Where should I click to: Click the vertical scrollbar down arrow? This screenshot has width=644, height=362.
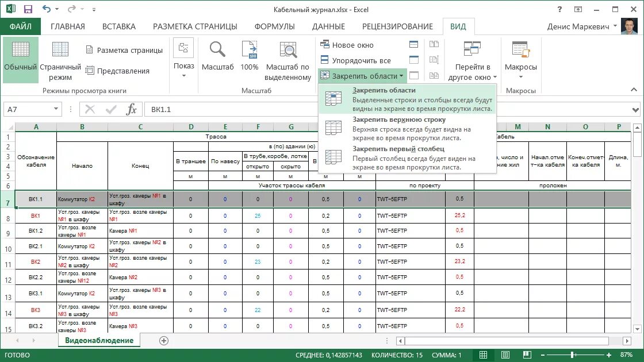[637, 329]
